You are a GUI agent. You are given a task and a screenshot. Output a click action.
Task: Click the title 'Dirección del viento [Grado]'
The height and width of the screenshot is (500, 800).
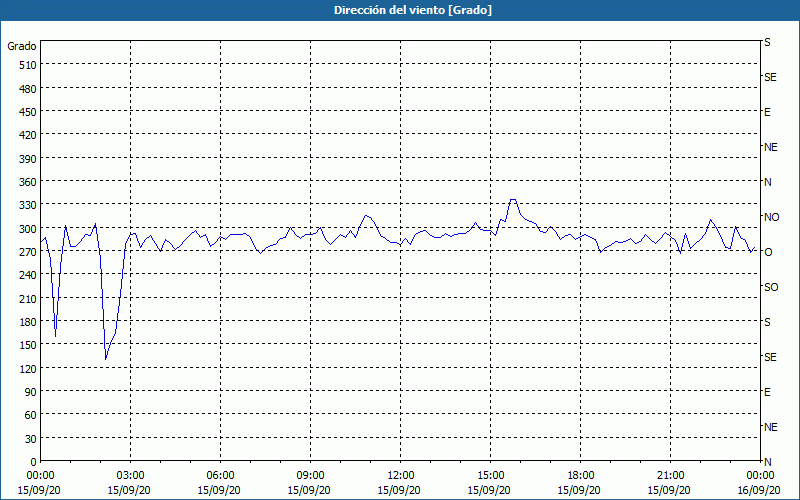413,10
